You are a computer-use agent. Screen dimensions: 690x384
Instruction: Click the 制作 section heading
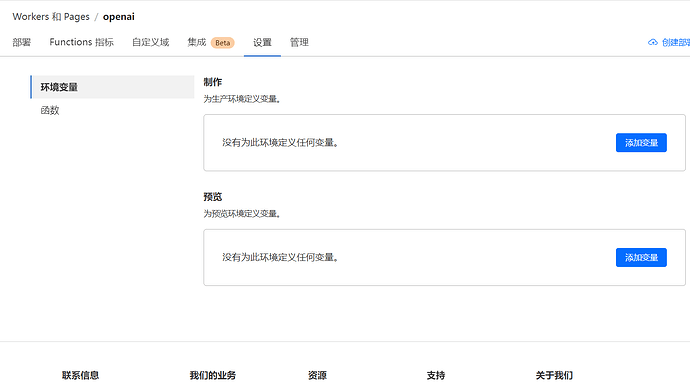click(213, 82)
